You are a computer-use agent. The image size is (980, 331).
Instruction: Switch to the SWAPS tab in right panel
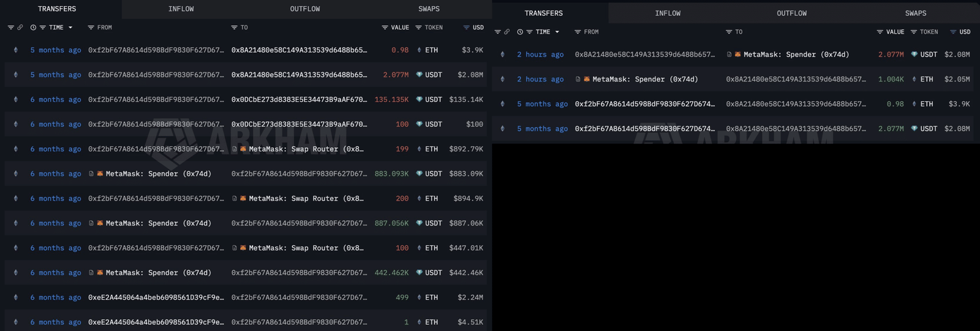coord(916,13)
